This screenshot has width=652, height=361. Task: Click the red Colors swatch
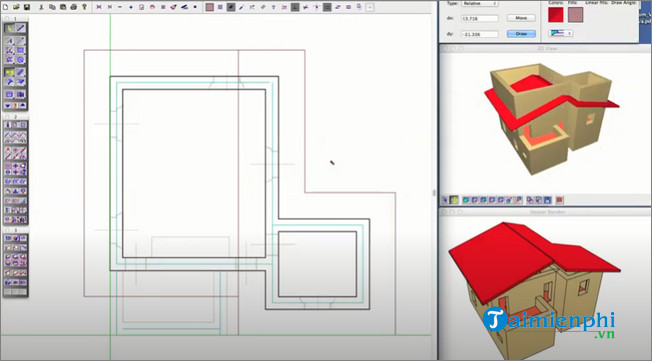[556, 15]
